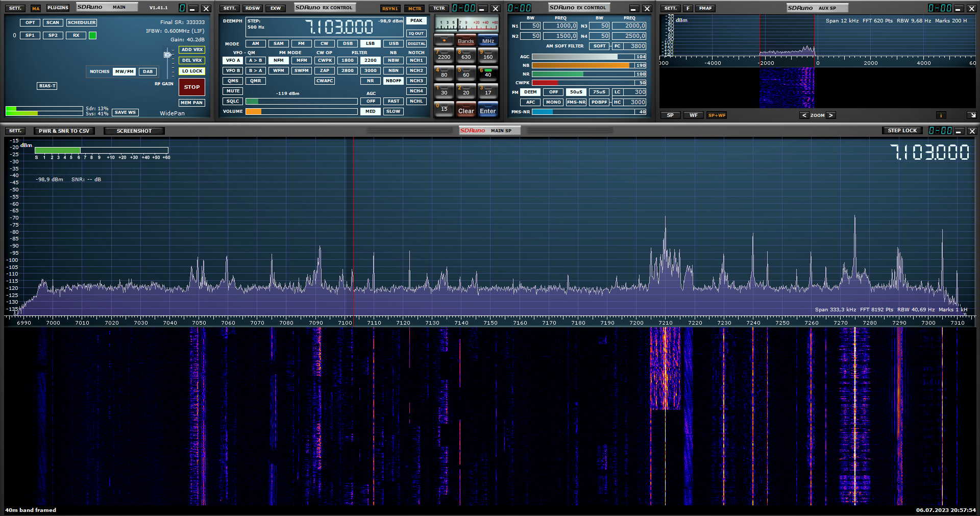Open the PLUGINS panel
The height and width of the screenshot is (516, 980).
click(58, 8)
